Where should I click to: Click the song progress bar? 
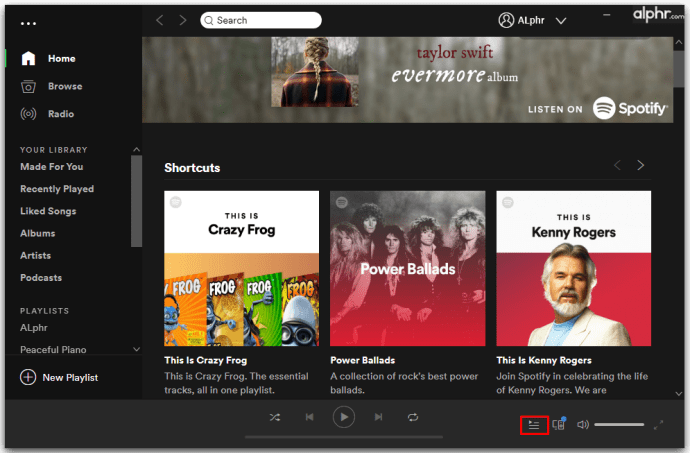click(344, 437)
